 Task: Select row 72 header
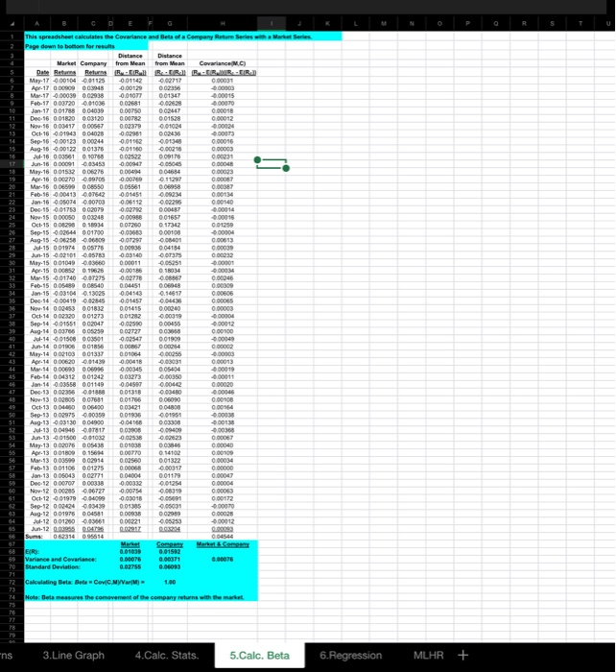click(x=12, y=582)
